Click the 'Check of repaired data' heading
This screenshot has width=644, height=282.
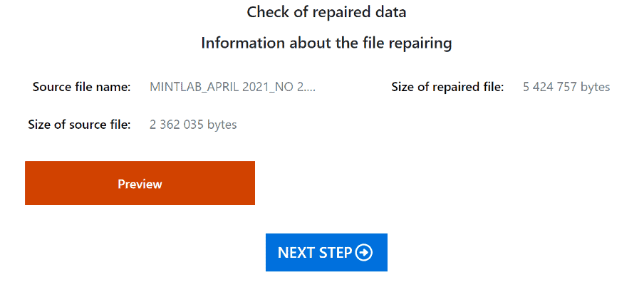[326, 12]
